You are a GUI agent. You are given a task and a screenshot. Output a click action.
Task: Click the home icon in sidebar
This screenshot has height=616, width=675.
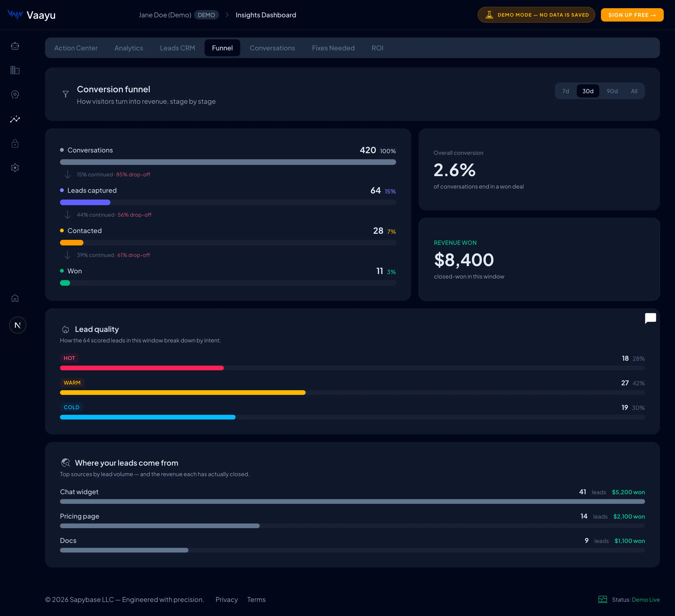15,298
